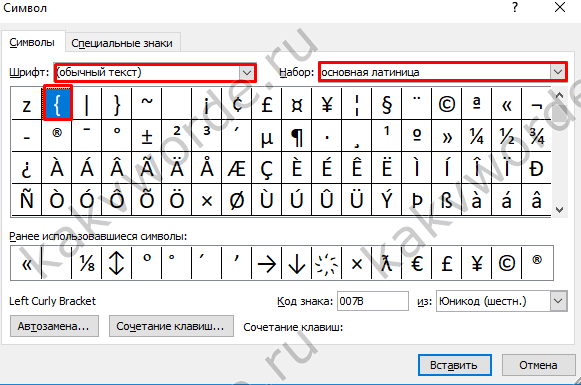Pick the tilde ~ symbol in the grid
The image size is (581, 385).
tap(147, 104)
